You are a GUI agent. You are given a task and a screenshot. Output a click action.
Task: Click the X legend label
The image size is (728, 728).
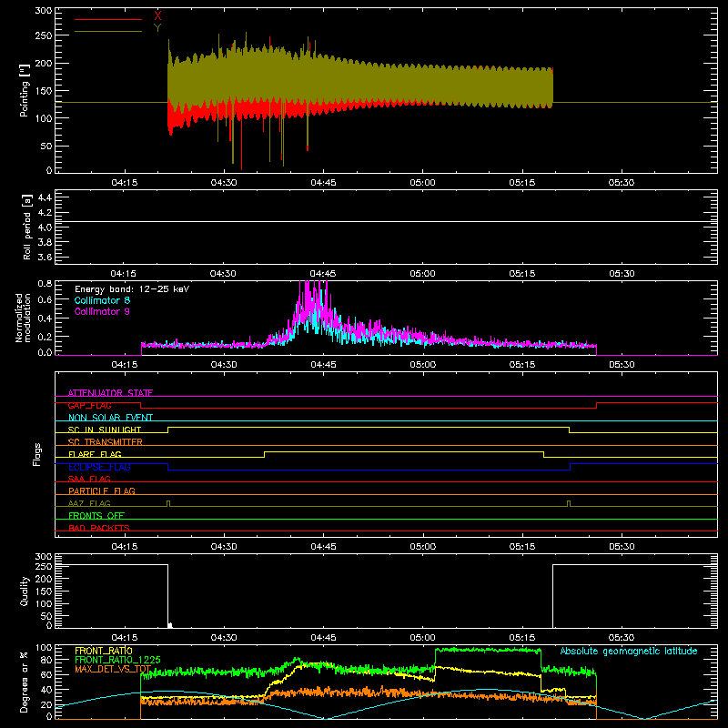[157, 16]
